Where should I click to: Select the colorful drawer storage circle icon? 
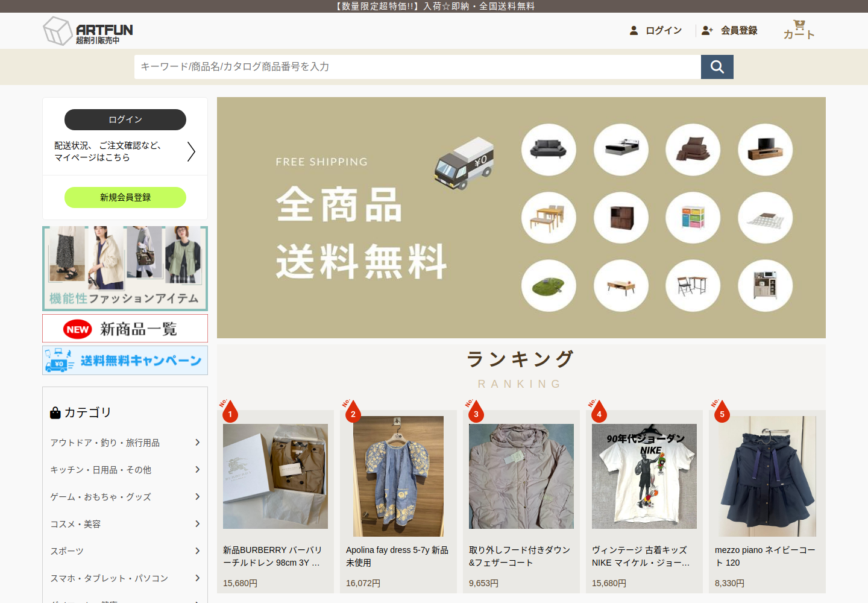[x=693, y=218]
